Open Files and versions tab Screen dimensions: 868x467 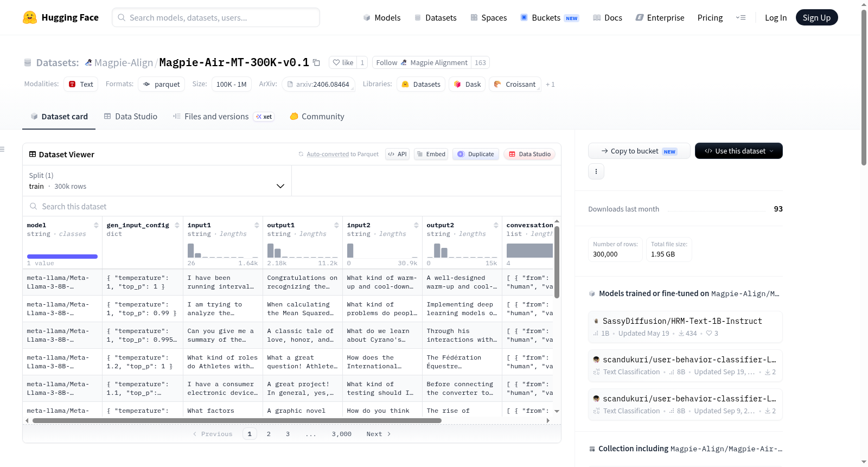(223, 117)
